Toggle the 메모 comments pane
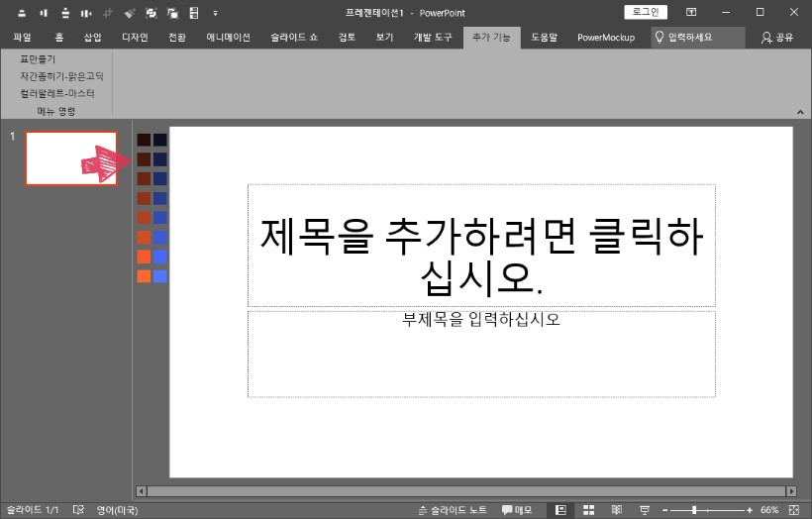 (517, 510)
